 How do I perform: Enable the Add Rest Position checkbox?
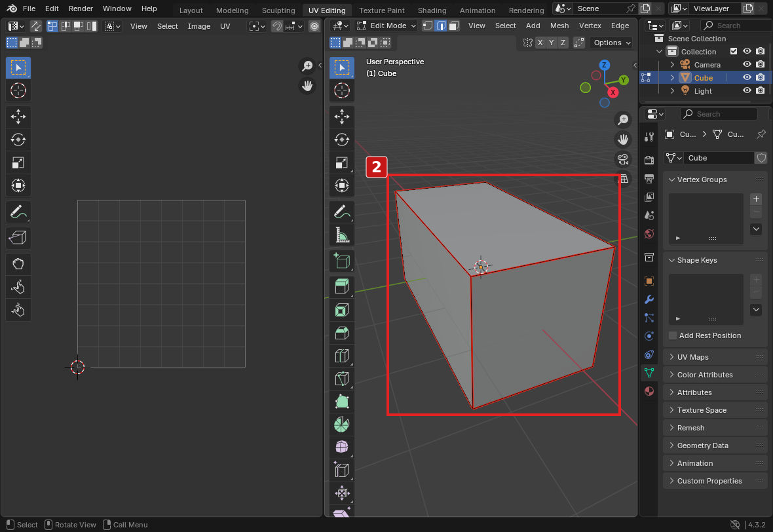672,335
